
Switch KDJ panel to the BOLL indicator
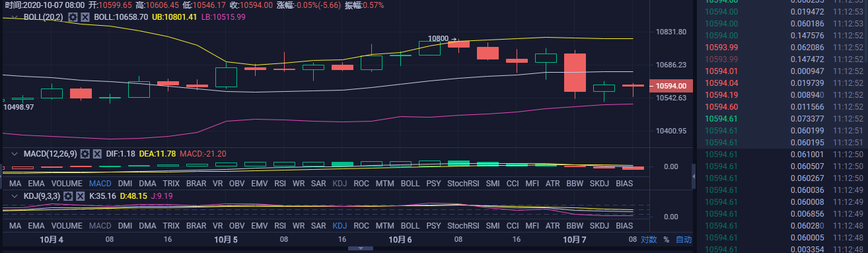point(410,225)
